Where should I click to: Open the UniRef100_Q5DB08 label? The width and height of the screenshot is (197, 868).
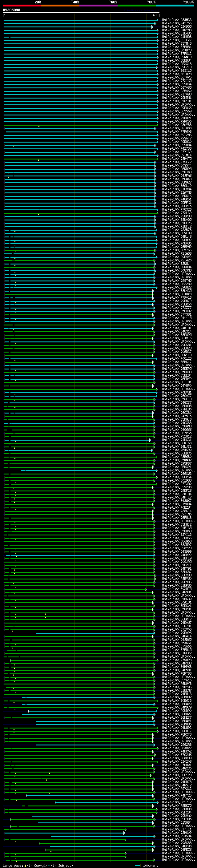(x=177, y=531)
